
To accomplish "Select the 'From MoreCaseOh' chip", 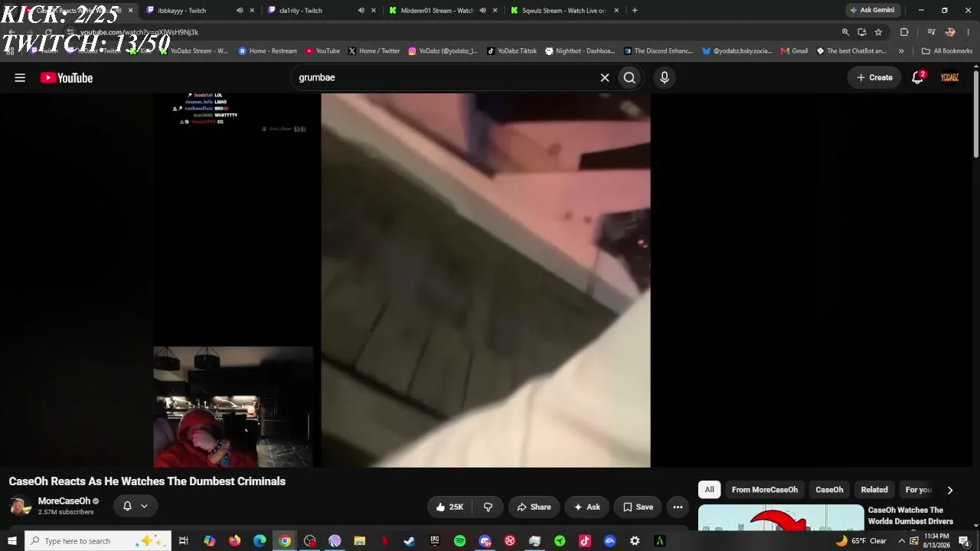I will point(765,490).
